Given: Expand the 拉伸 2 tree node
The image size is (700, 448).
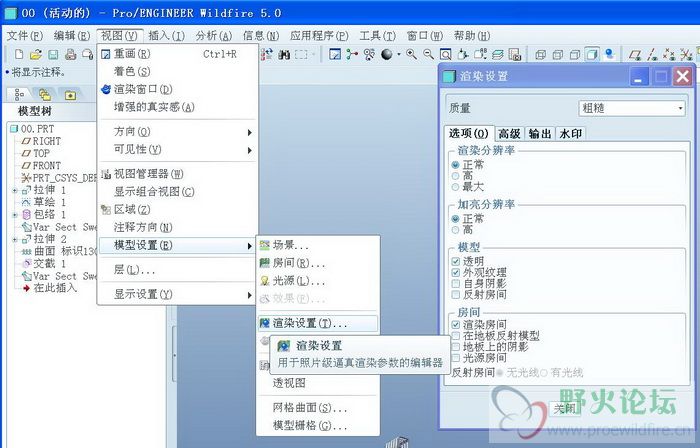Looking at the screenshot, I should [x=15, y=240].
